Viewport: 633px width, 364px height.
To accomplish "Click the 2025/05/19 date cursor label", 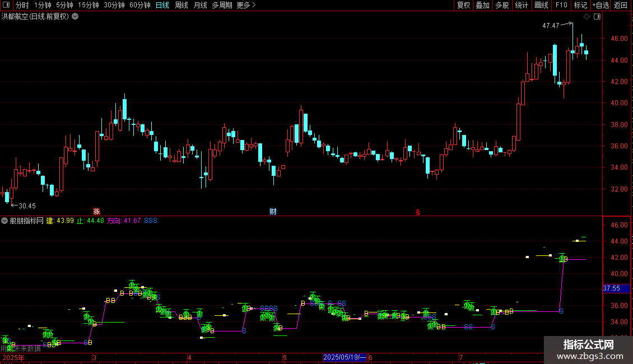I will (x=345, y=357).
